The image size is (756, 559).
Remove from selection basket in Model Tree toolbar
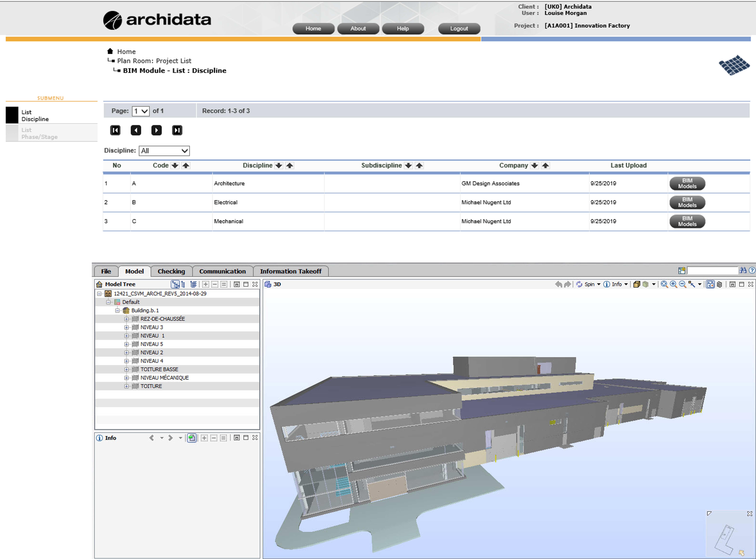point(215,284)
